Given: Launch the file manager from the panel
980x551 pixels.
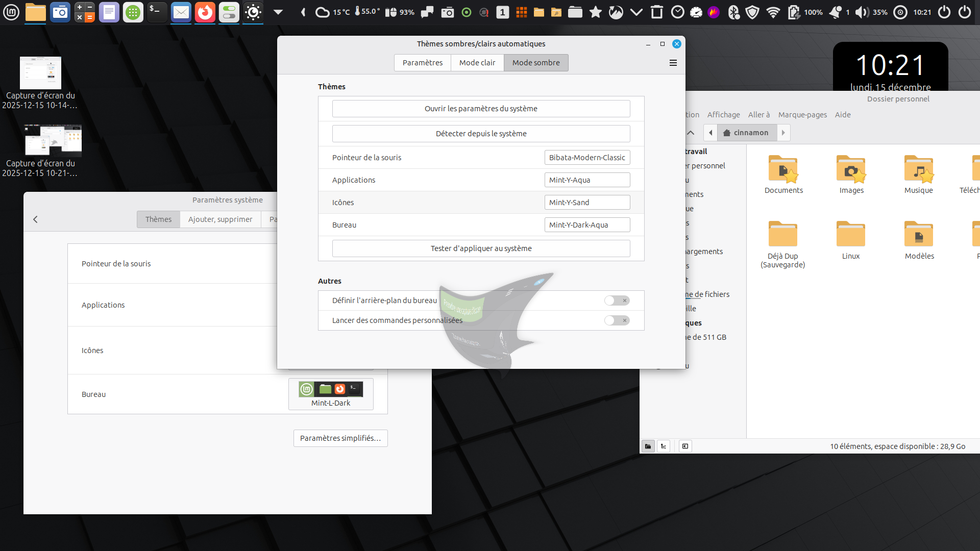Looking at the screenshot, I should [x=36, y=12].
